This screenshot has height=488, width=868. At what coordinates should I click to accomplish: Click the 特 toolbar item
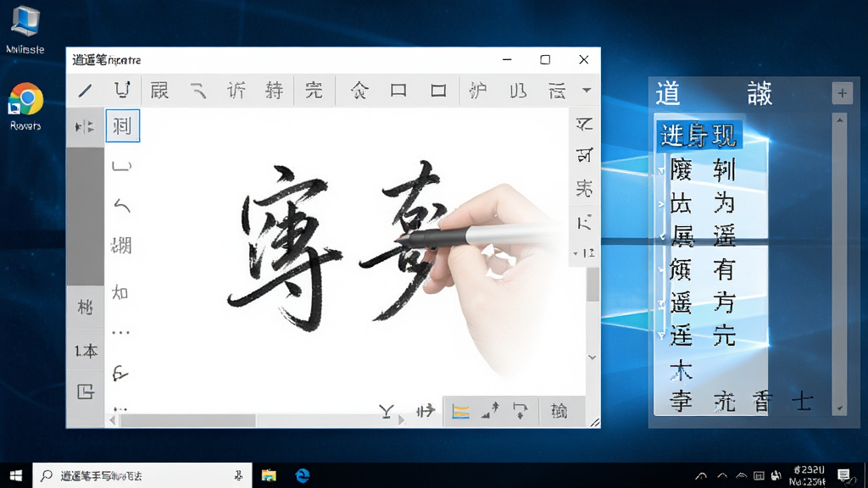pos(274,90)
